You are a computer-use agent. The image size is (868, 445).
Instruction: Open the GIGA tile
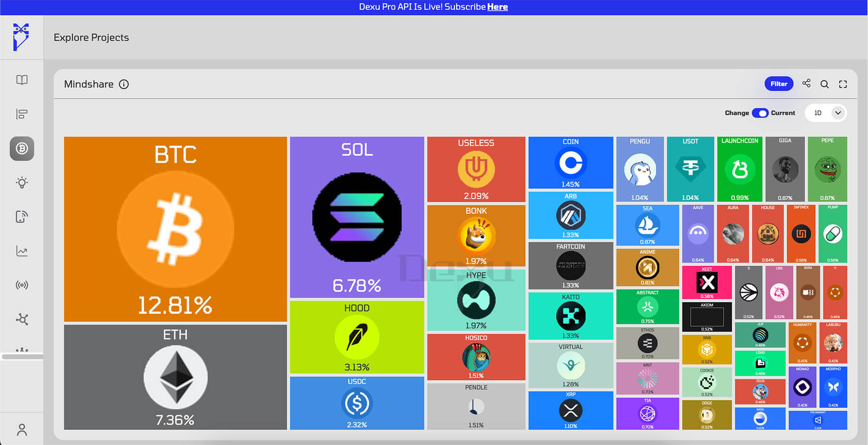point(785,169)
